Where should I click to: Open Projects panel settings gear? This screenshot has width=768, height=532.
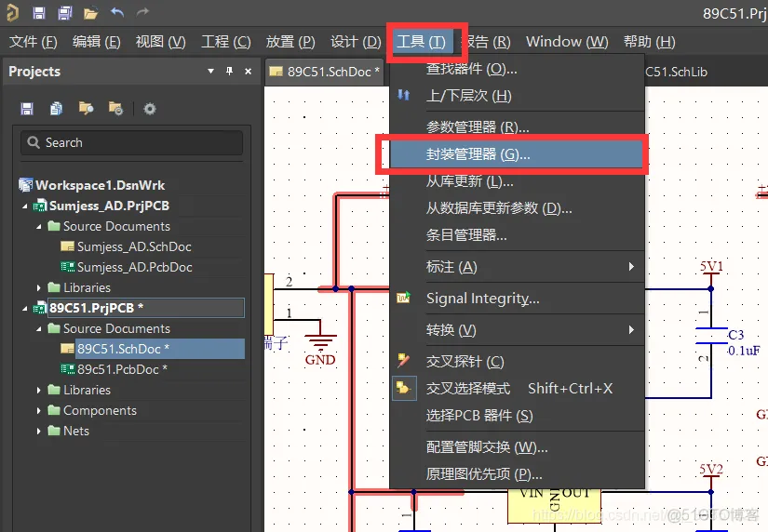click(x=149, y=109)
